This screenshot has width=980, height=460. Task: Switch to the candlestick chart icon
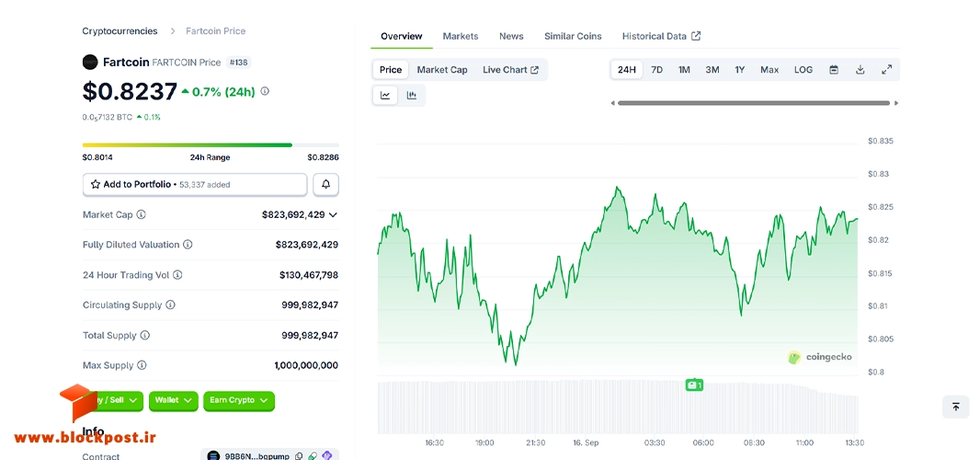click(x=411, y=95)
